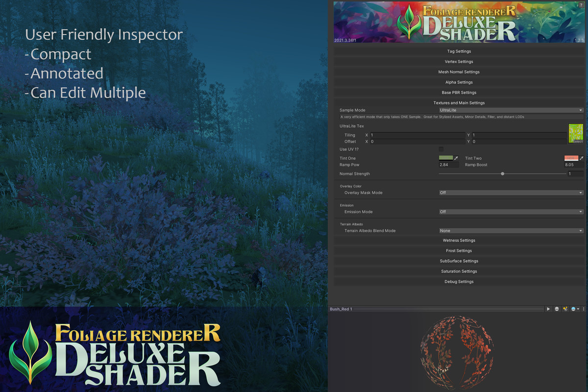Expand the Wetness Settings section
Image resolution: width=588 pixels, height=392 pixels.
click(459, 241)
